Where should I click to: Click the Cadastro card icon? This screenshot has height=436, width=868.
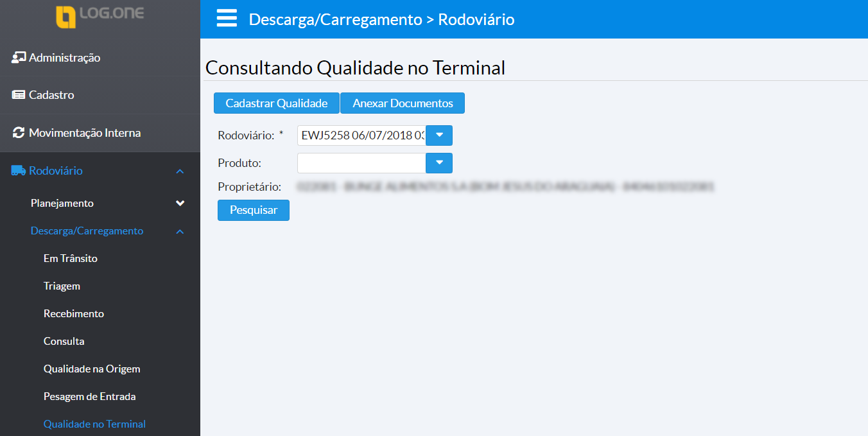[x=18, y=95]
